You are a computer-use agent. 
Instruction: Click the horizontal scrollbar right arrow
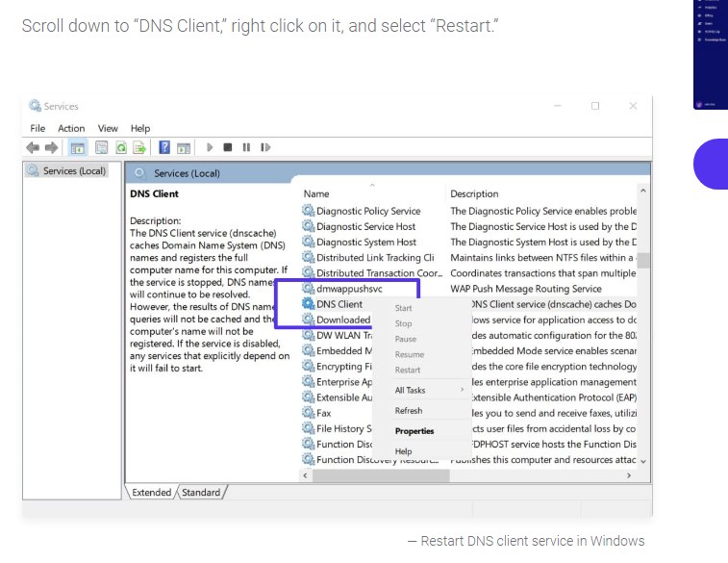pos(629,475)
